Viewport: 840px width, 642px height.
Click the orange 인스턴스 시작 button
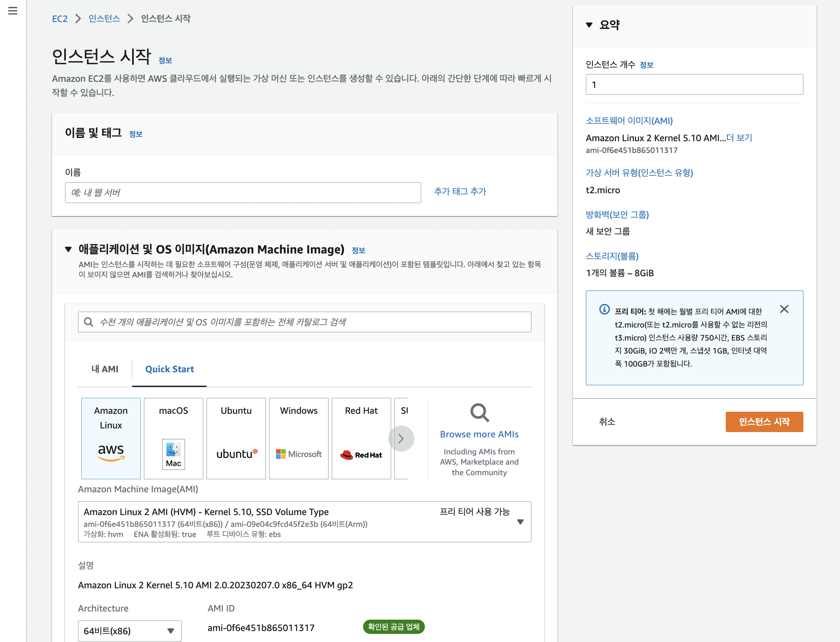click(x=764, y=421)
